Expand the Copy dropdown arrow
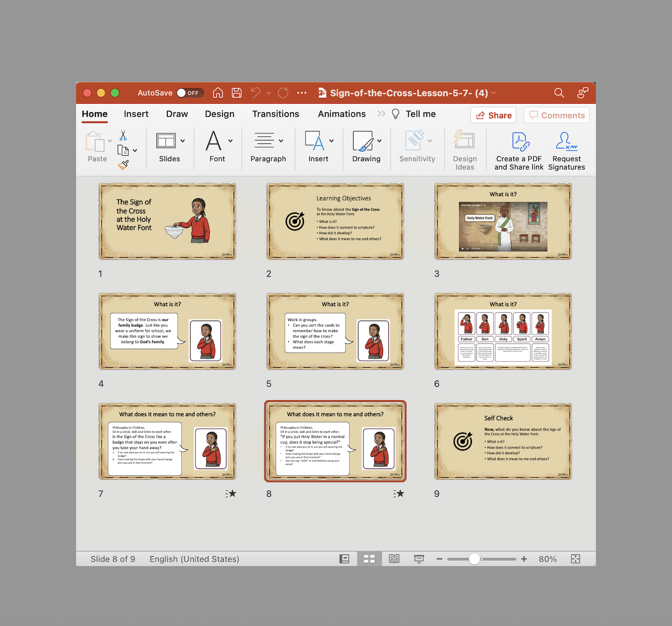Viewport: 672px width, 626px height. tap(135, 151)
